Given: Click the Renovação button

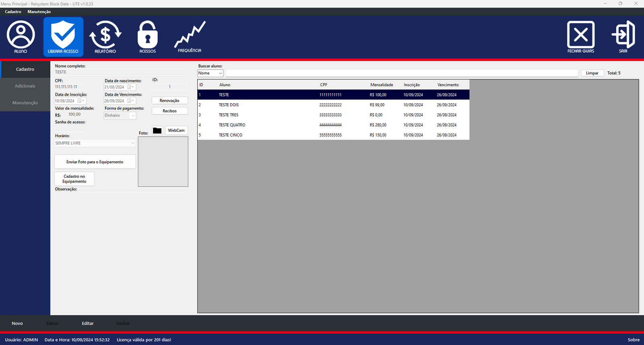Looking at the screenshot, I should [x=169, y=101].
